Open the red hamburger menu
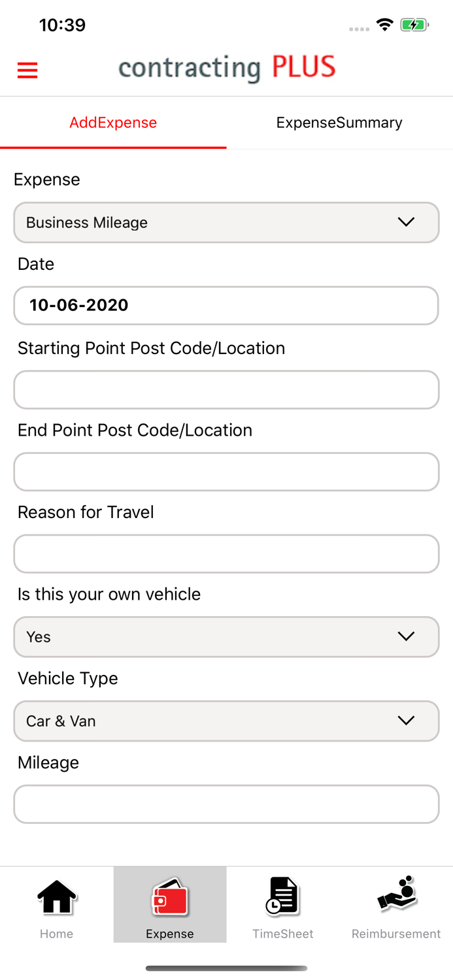The width and height of the screenshot is (453, 980). [27, 70]
